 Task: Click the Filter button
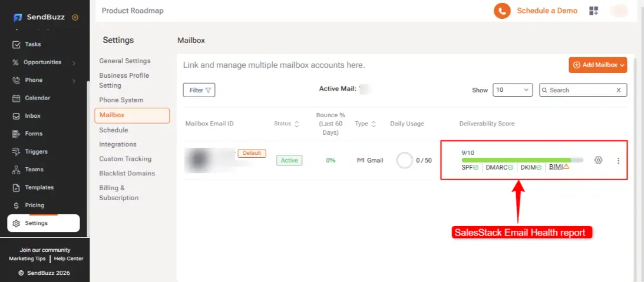pos(199,90)
